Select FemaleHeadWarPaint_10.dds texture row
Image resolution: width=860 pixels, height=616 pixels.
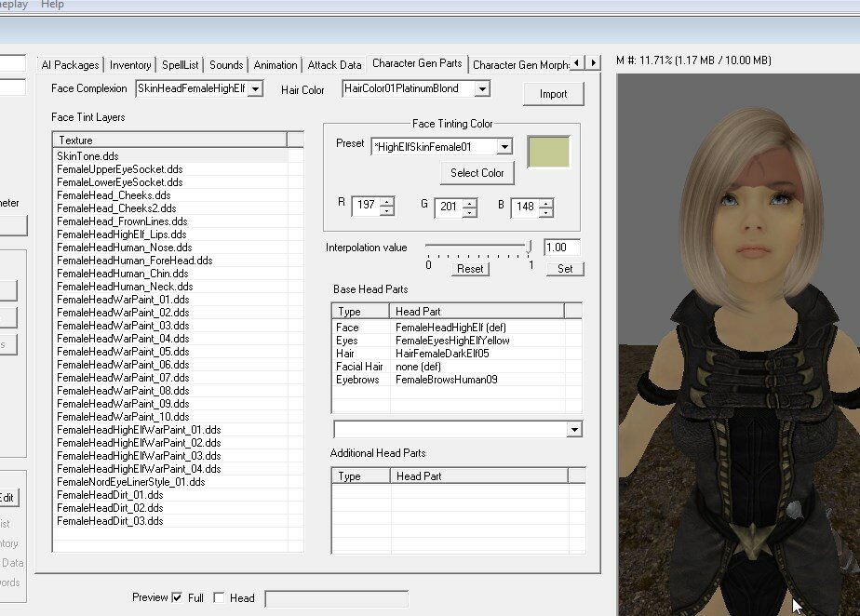coord(170,417)
